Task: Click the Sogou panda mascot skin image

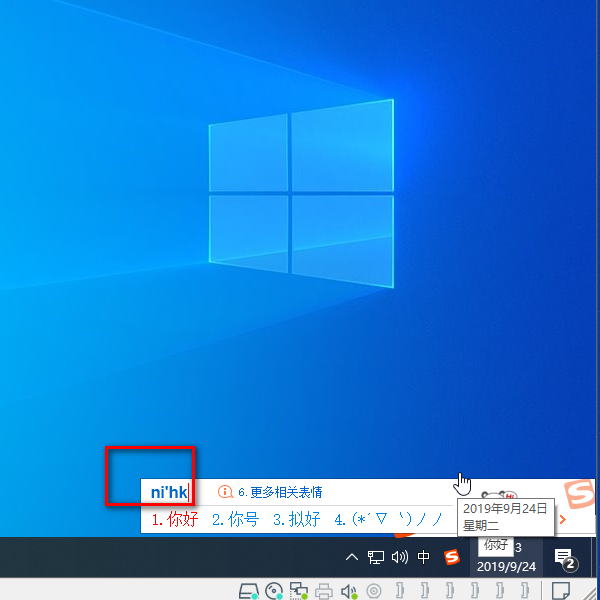Action: pyautogui.click(x=499, y=495)
